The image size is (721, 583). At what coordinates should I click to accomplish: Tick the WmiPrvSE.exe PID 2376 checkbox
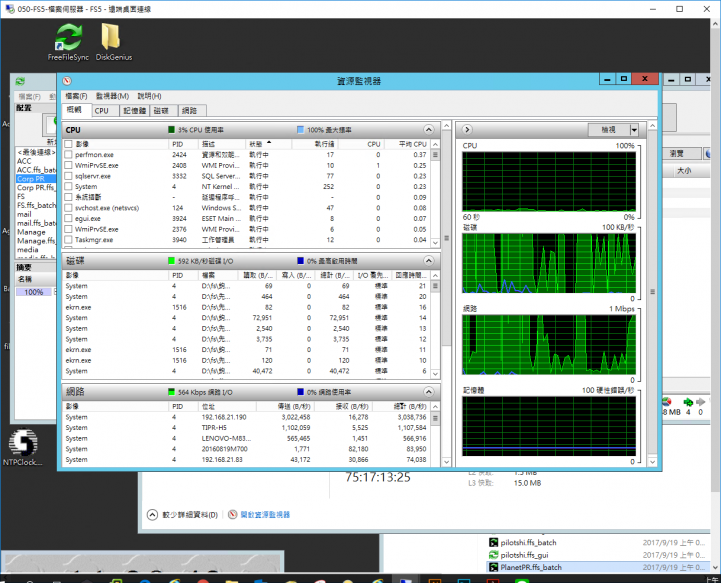tap(68, 229)
